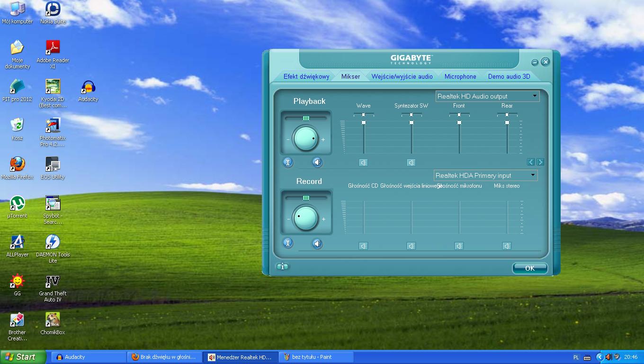This screenshot has height=364, width=644.
Task: Switch to bez tytułu - Paint taskbar button
Action: (x=316, y=357)
